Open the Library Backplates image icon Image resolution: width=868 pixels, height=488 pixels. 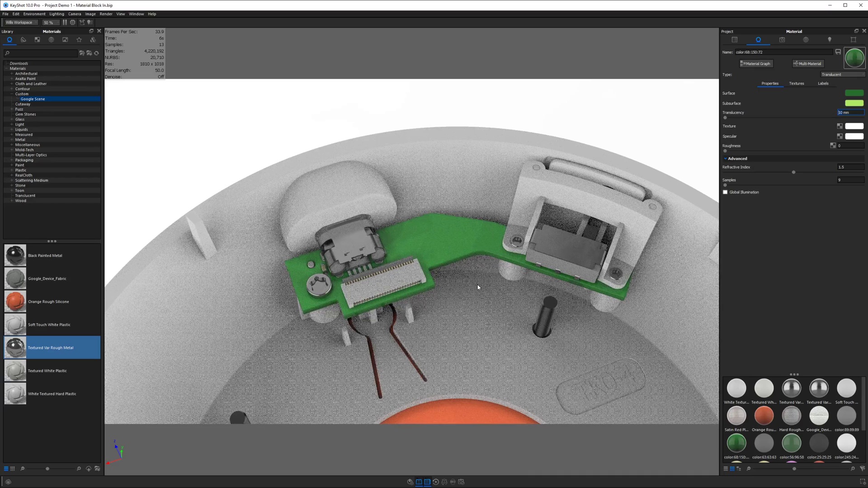tap(65, 40)
